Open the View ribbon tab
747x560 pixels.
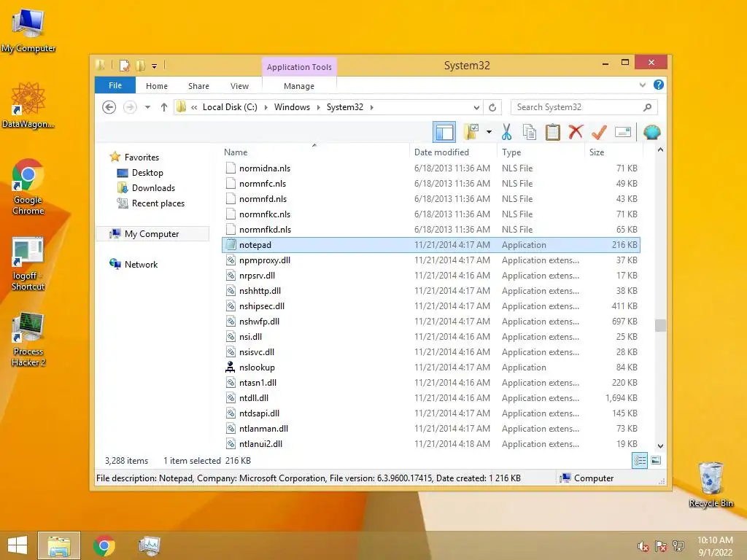point(239,86)
